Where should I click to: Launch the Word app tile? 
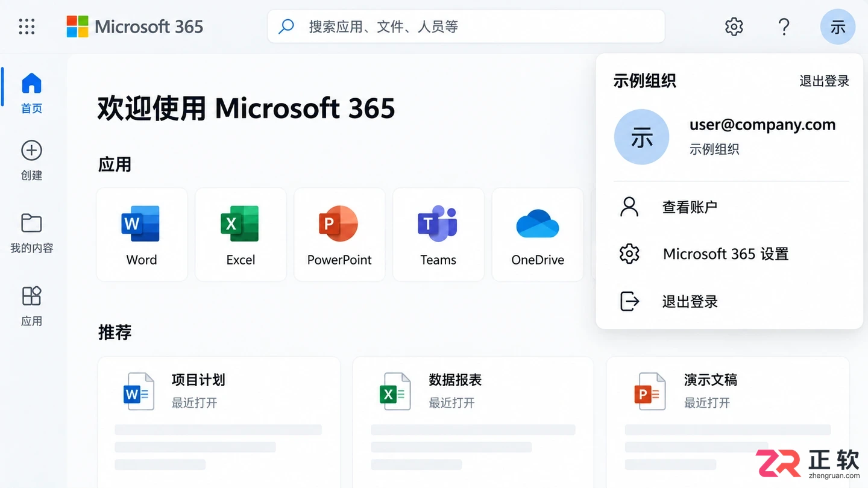(142, 234)
